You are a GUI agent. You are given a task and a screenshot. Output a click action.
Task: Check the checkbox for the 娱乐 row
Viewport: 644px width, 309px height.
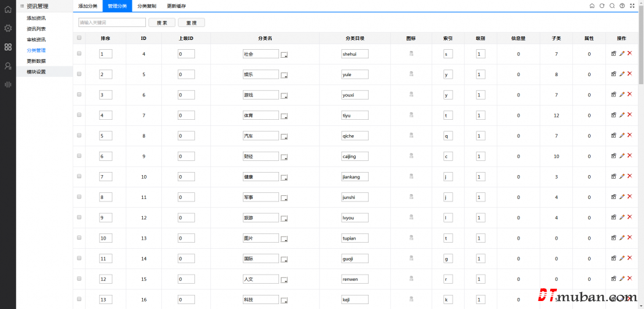(79, 74)
